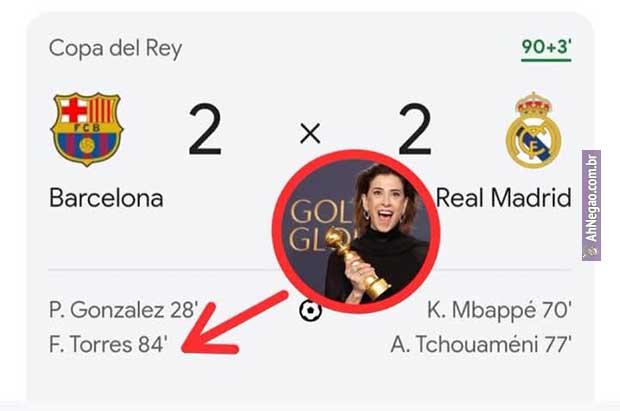Click the golden globe trophy in the photo
This screenshot has width=620, height=411.
356,263
